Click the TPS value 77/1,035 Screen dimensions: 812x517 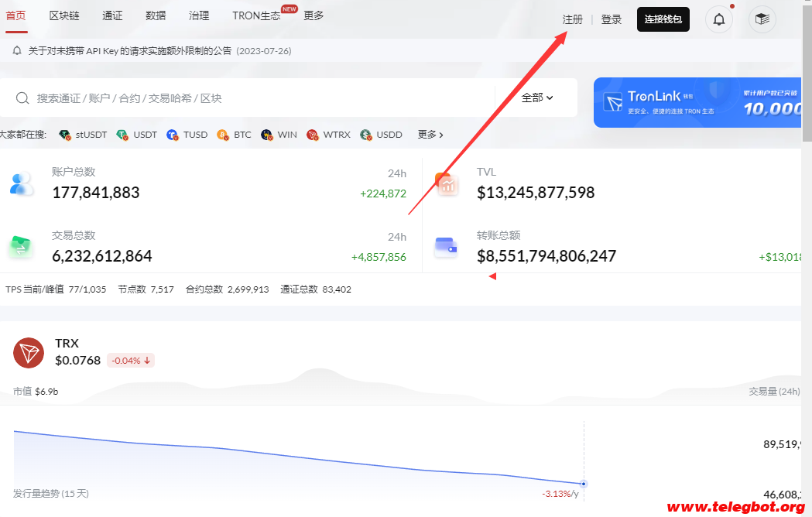click(x=87, y=289)
